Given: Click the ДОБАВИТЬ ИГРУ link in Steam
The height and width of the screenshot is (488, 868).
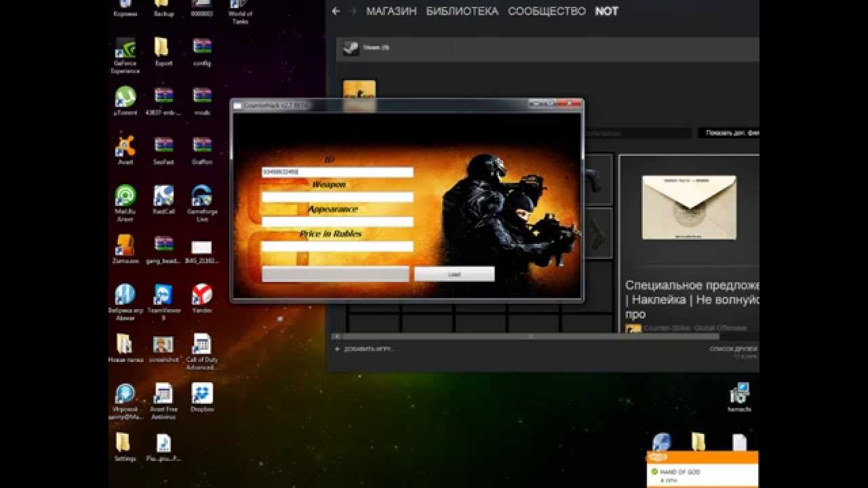Looking at the screenshot, I should [364, 349].
